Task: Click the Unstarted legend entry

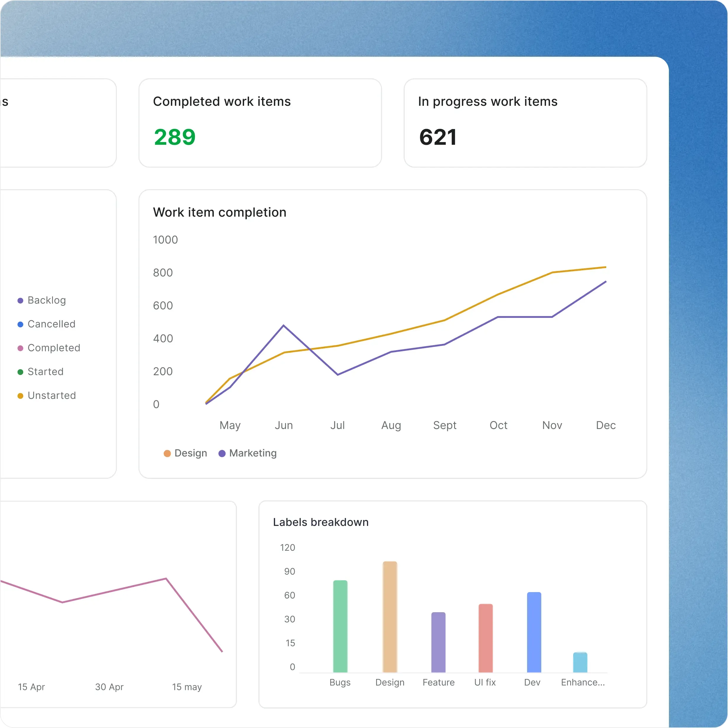Action: point(47,395)
